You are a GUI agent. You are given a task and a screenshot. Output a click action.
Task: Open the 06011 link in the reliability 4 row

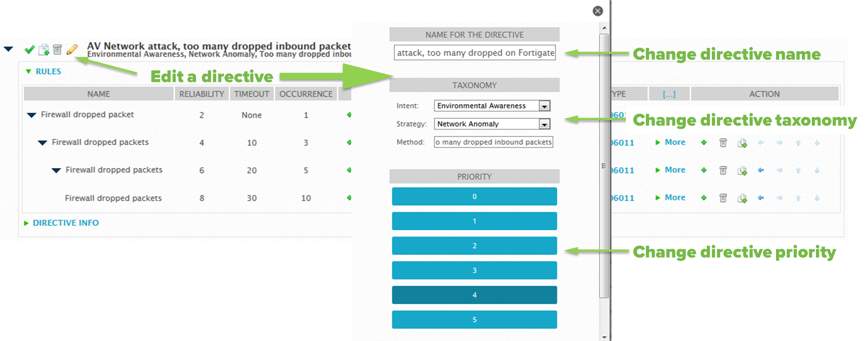click(623, 143)
